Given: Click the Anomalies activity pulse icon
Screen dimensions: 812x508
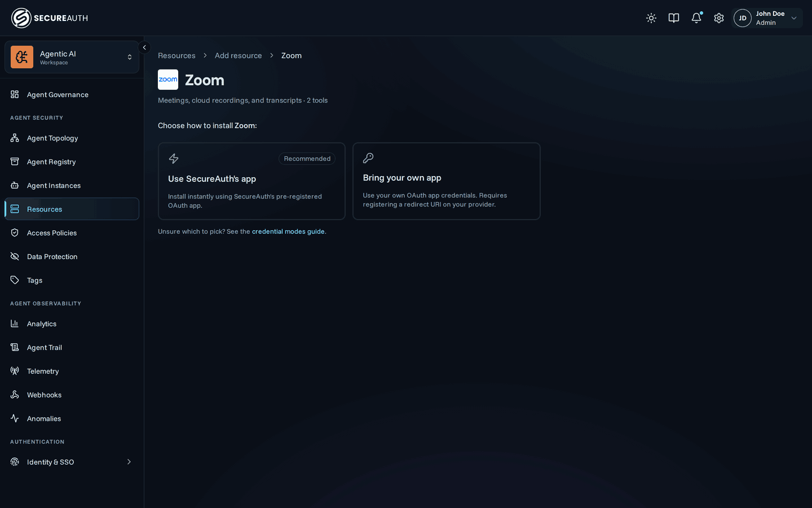Looking at the screenshot, I should tap(15, 418).
